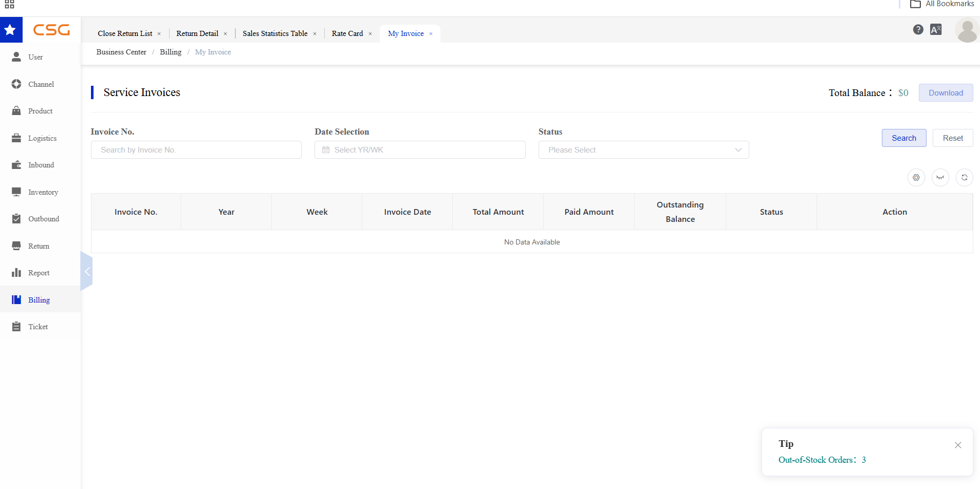The image size is (980, 489).
Task: Open the Logistics sidebar menu
Action: tap(40, 138)
